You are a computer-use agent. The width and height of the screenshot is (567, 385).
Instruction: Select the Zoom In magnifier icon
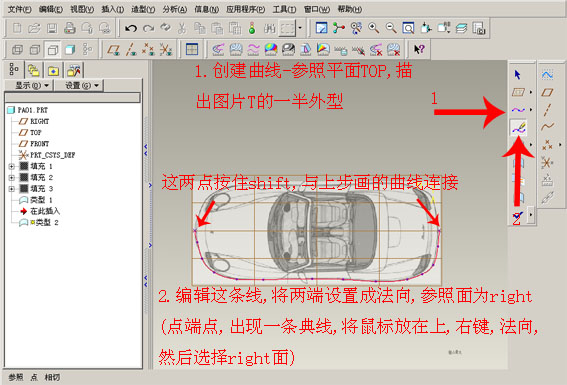click(x=374, y=28)
